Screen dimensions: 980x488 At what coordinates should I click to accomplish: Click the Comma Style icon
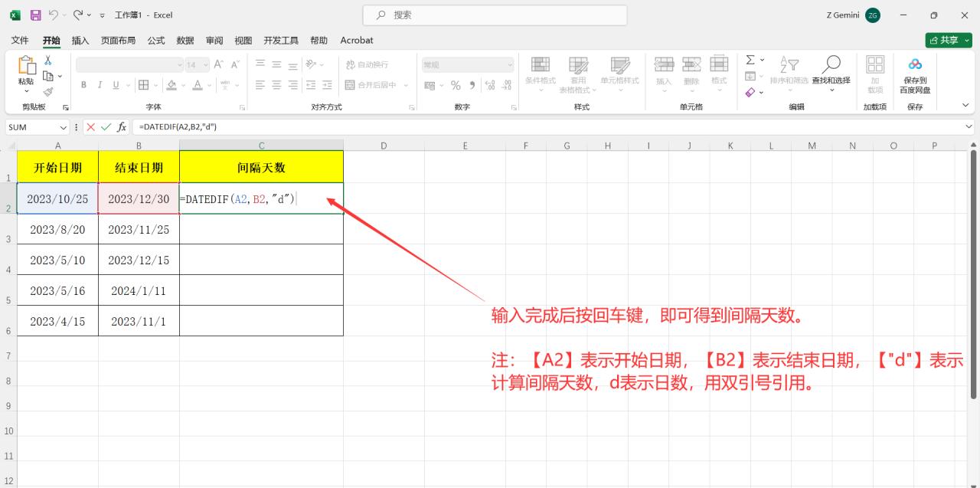coord(472,85)
